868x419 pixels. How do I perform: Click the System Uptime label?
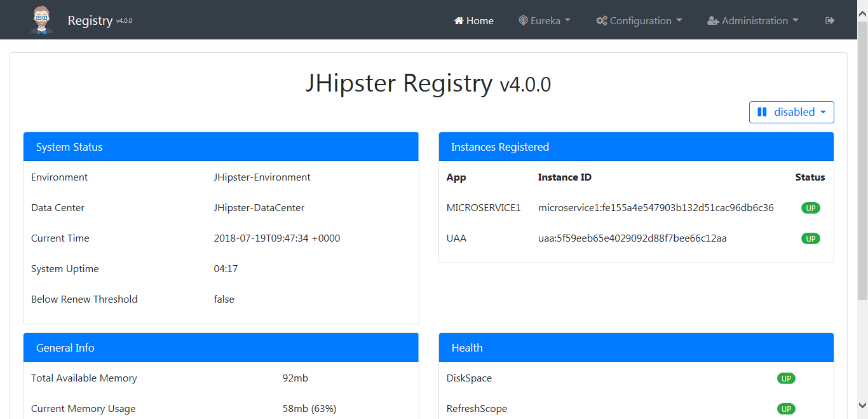pyautogui.click(x=65, y=269)
